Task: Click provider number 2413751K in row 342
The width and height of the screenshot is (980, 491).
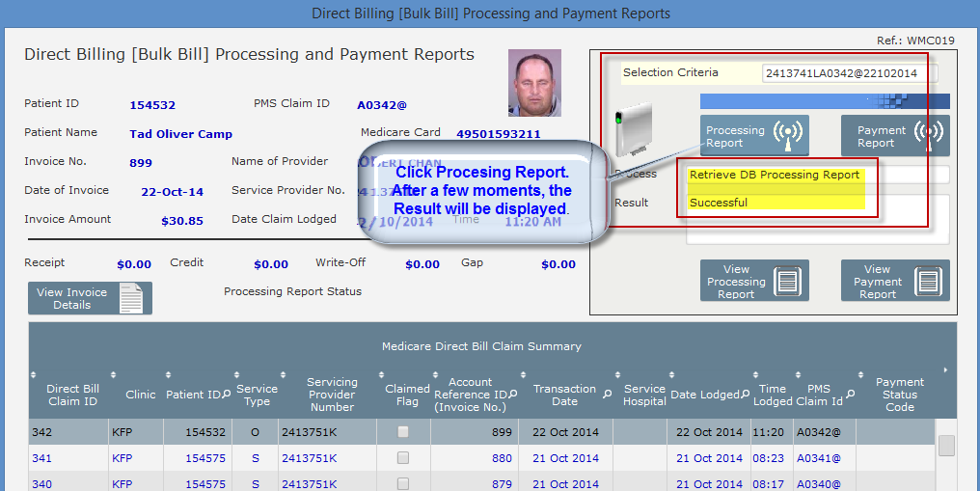Action: 309,431
